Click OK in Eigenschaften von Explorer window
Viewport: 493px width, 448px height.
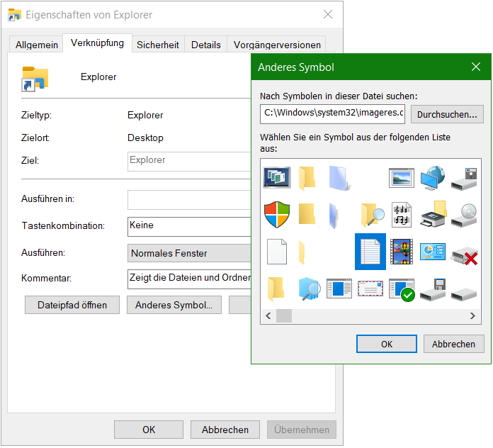click(x=149, y=430)
